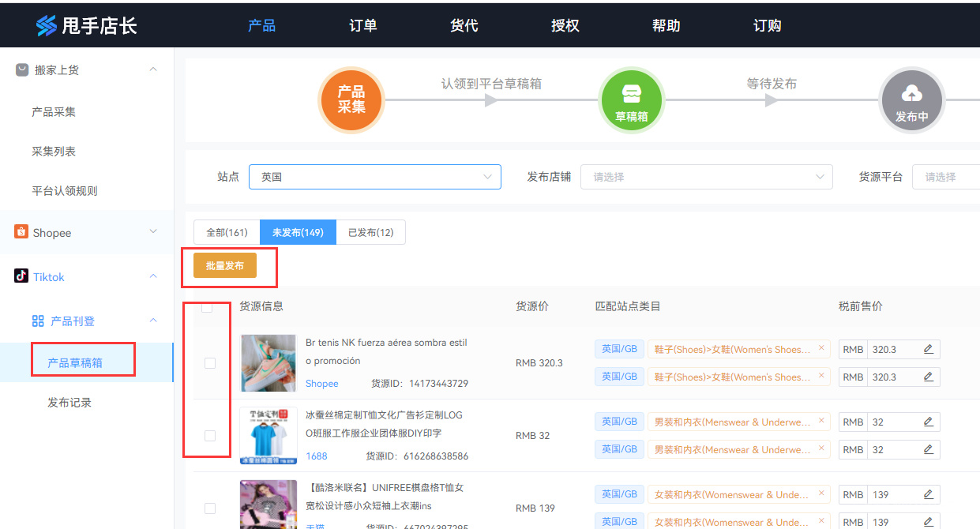The height and width of the screenshot is (529, 980).
Task: Collapse the Tiktok section chevron
Action: coord(153,276)
